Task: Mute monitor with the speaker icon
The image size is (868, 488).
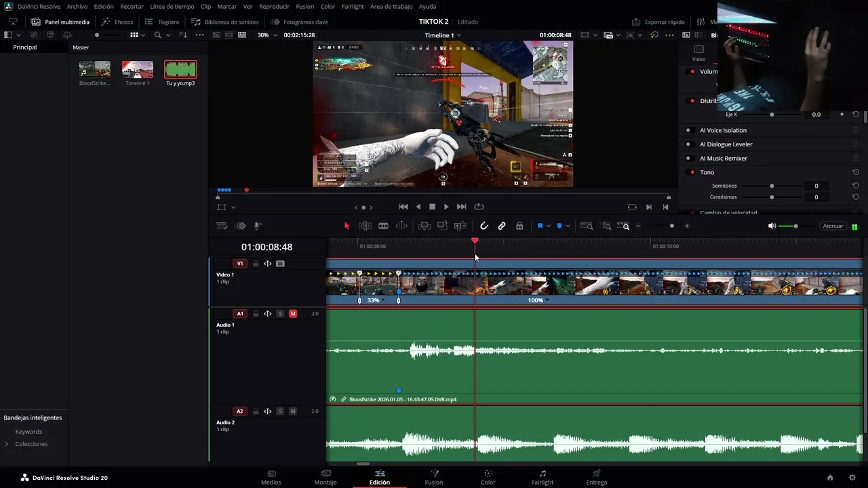Action: (772, 226)
